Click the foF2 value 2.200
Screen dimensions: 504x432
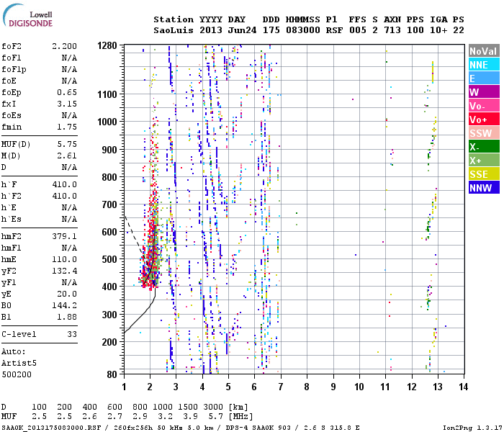coord(64,46)
